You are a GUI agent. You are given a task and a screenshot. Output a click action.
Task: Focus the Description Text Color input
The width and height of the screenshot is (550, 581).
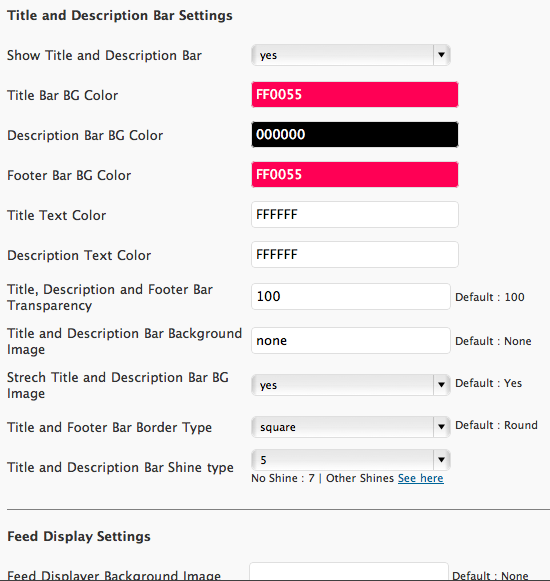point(355,255)
